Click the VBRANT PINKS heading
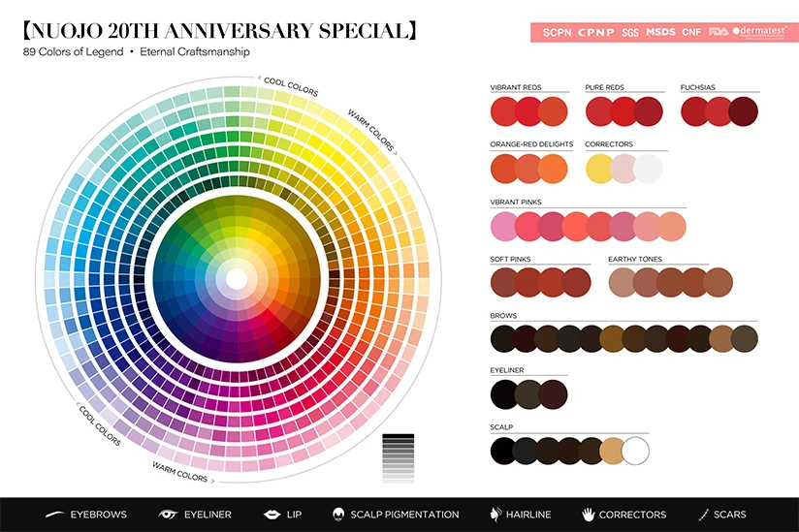Image resolution: width=799 pixels, height=532 pixels. tap(516, 202)
